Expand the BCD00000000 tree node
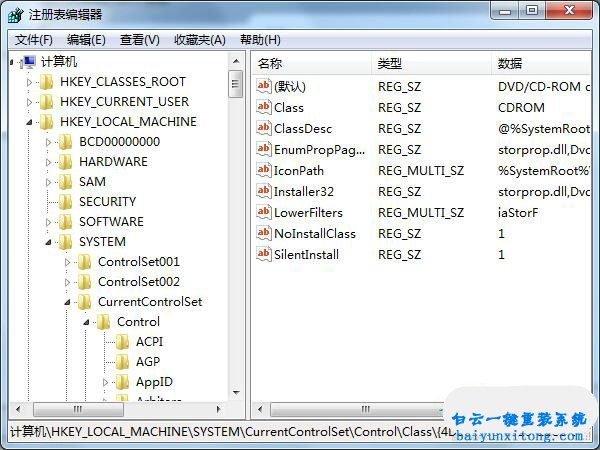This screenshot has height=450, width=600. pyautogui.click(x=49, y=142)
